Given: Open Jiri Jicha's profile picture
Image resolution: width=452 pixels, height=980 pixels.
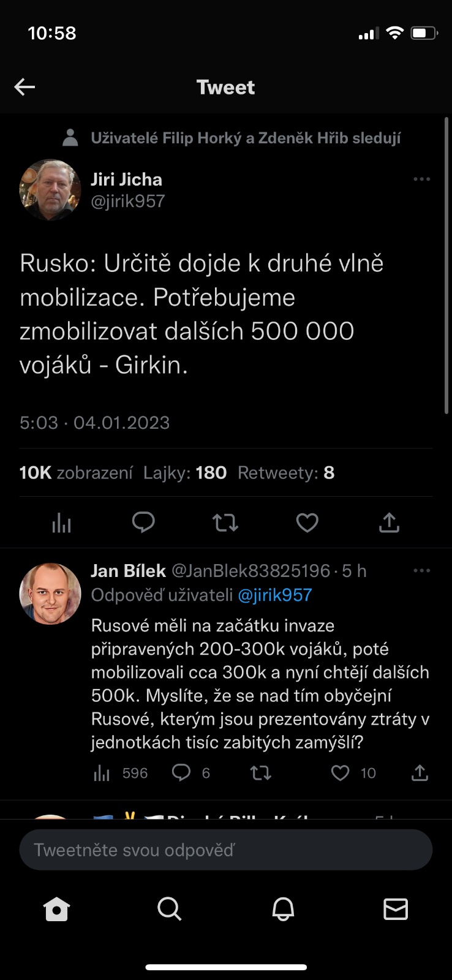Looking at the screenshot, I should 50,190.
